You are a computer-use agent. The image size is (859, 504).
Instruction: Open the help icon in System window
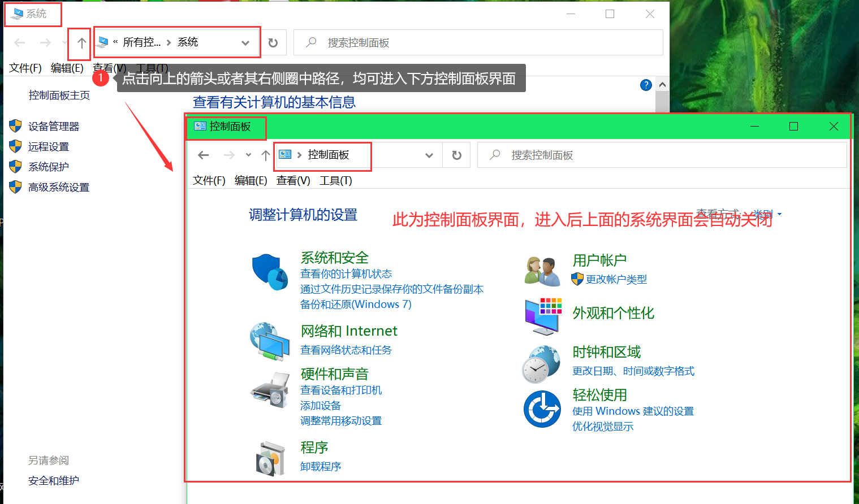[646, 85]
